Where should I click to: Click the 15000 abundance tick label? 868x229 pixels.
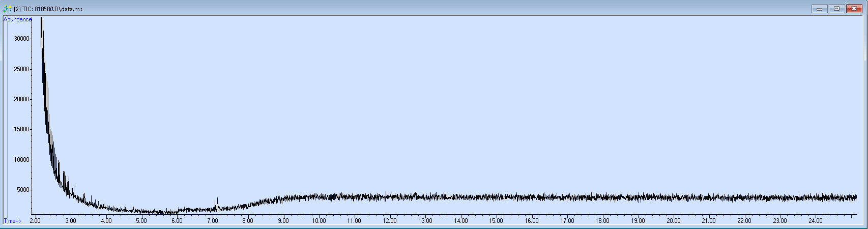pos(22,129)
